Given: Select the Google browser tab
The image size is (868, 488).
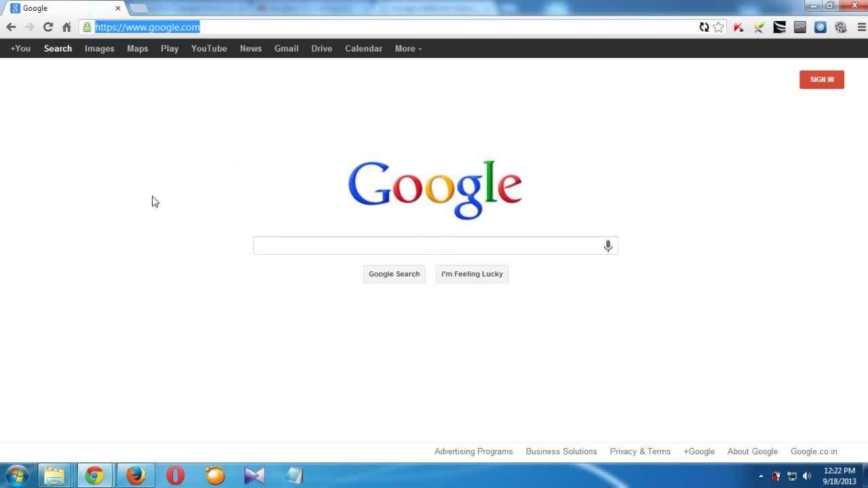Looking at the screenshot, I should [64, 9].
